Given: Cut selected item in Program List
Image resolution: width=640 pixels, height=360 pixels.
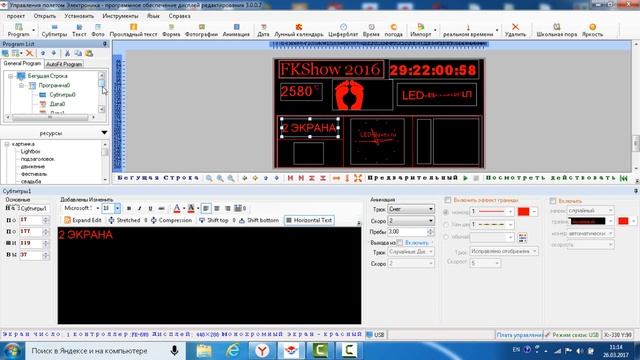Looking at the screenshot, I should [x=67, y=53].
